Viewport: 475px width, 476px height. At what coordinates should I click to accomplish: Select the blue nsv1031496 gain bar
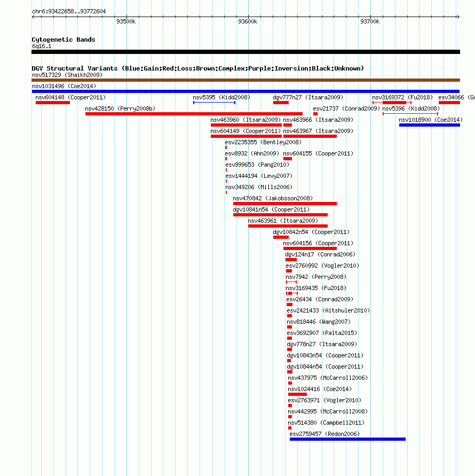[x=246, y=91]
